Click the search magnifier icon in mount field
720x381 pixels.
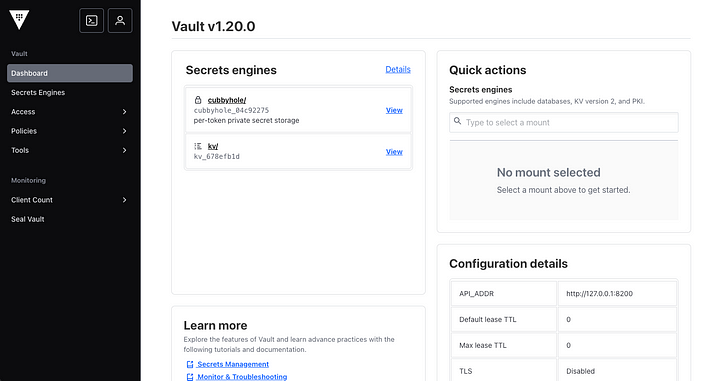point(457,121)
